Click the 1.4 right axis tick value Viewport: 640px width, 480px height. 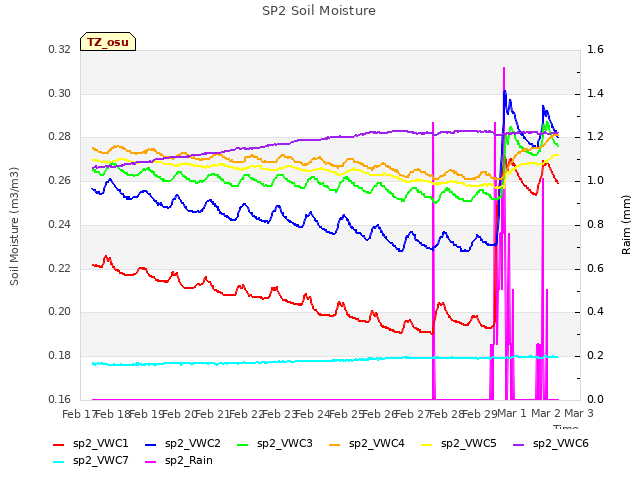[x=595, y=93]
